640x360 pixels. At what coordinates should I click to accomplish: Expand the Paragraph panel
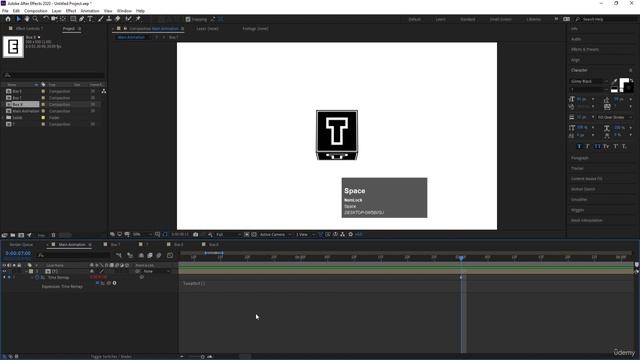point(580,158)
